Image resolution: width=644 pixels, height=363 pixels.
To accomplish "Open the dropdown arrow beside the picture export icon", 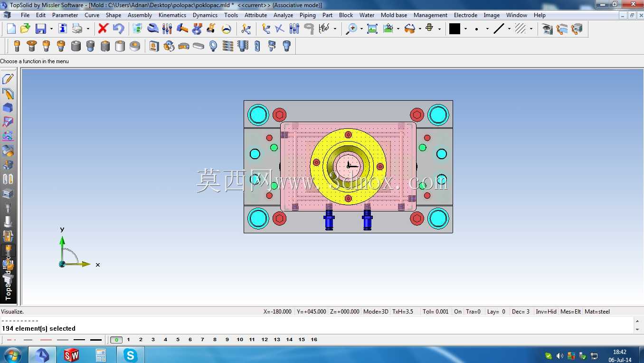I will coord(398,29).
